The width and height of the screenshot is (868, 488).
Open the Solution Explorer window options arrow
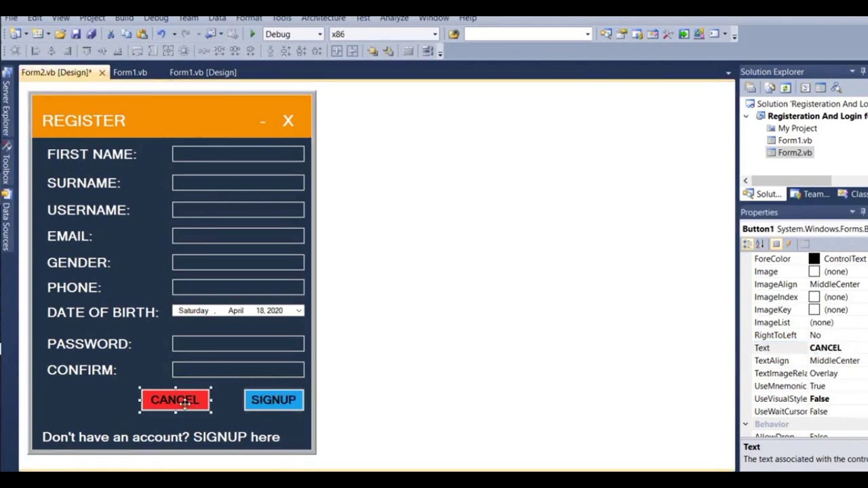click(852, 71)
